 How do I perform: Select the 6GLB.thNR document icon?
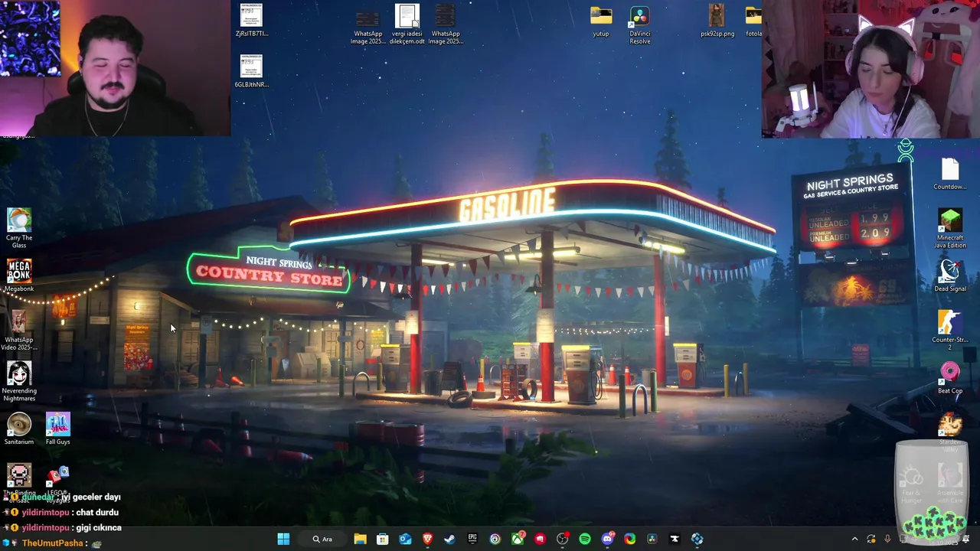(x=251, y=71)
